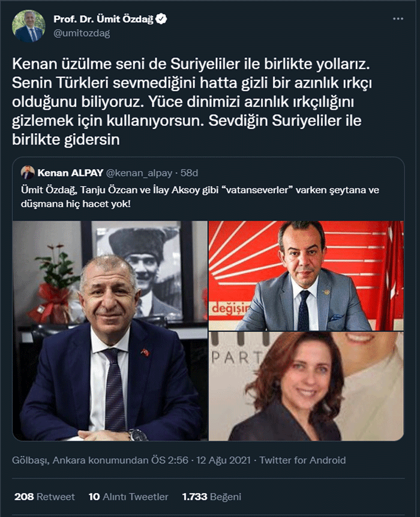Click the quoted tweet text about vatanseverler
420x517 pixels.
tap(200, 197)
